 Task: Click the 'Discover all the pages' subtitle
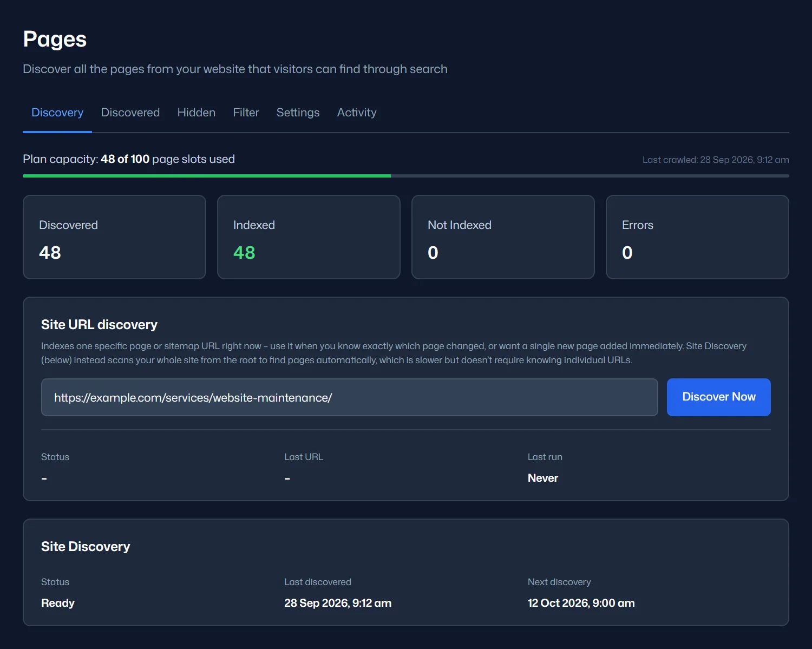click(235, 69)
